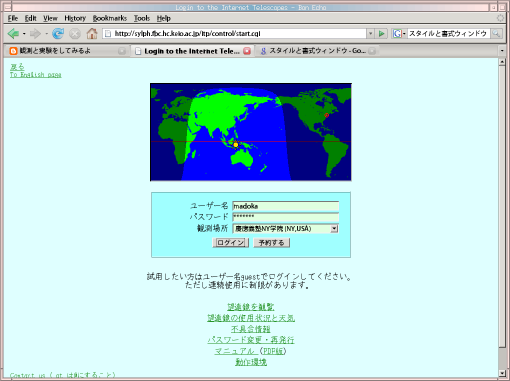Open the Google search engine selector
The height and width of the screenshot is (381, 510).
tap(399, 33)
